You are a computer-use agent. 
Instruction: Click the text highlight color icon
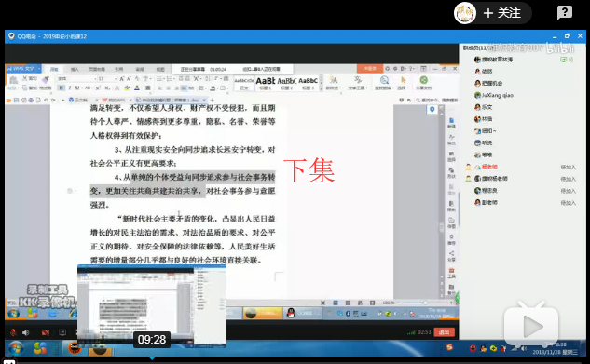127,88
